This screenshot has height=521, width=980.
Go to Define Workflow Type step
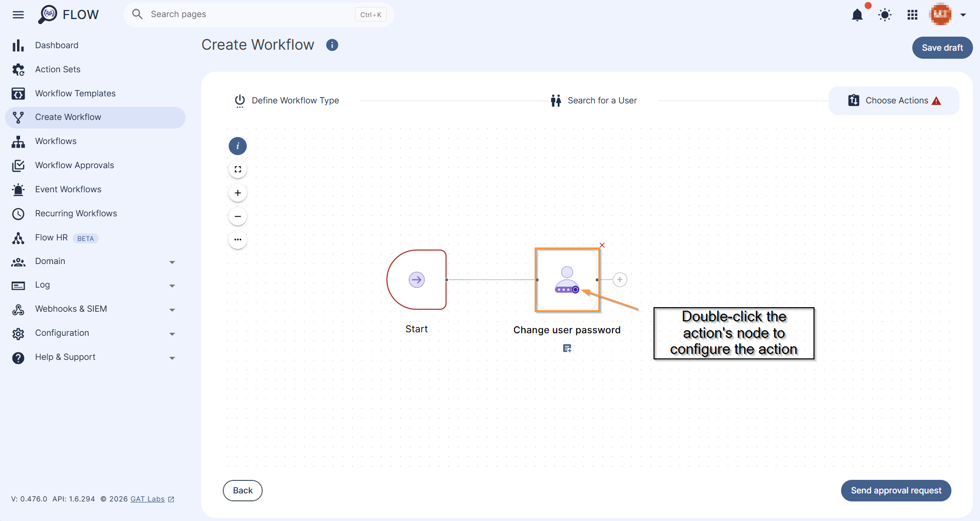click(287, 100)
